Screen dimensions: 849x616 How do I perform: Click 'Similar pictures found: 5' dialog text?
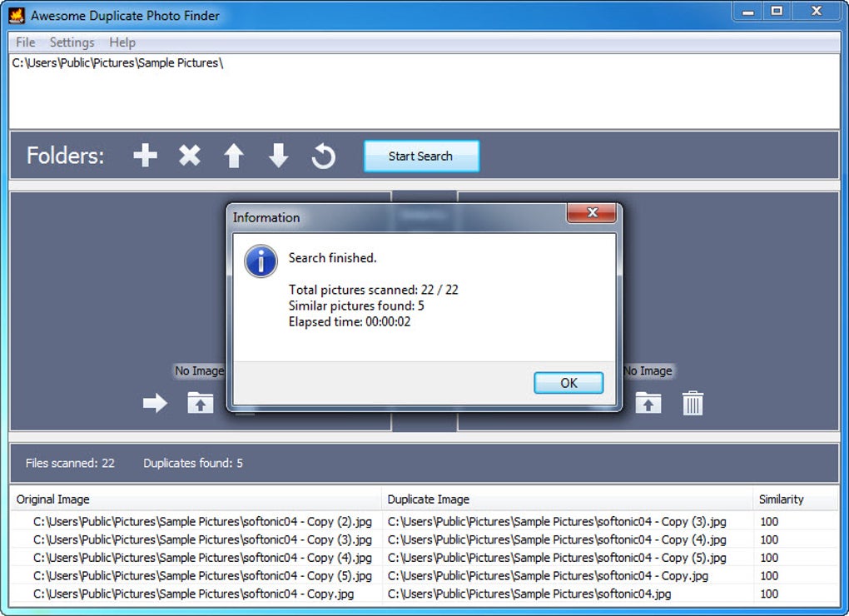click(x=356, y=306)
